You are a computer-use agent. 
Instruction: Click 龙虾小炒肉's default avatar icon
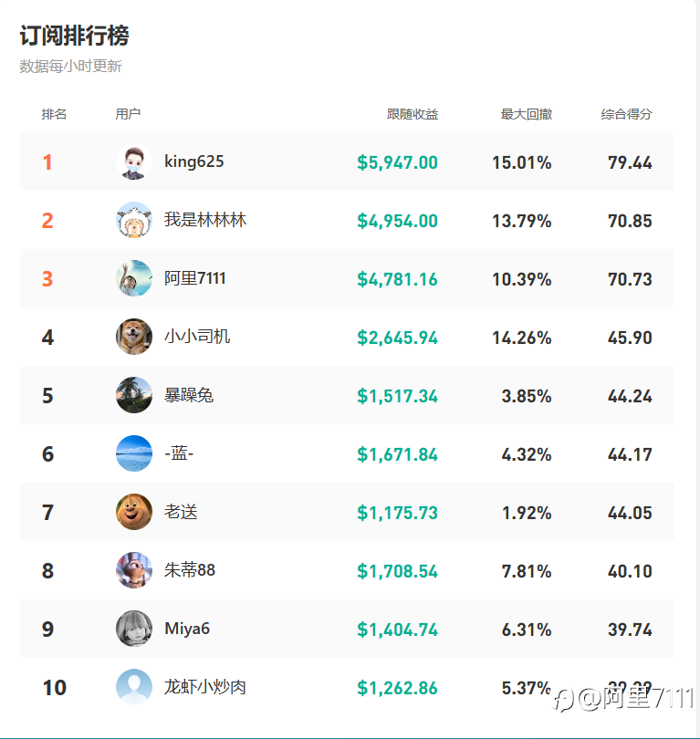click(134, 688)
